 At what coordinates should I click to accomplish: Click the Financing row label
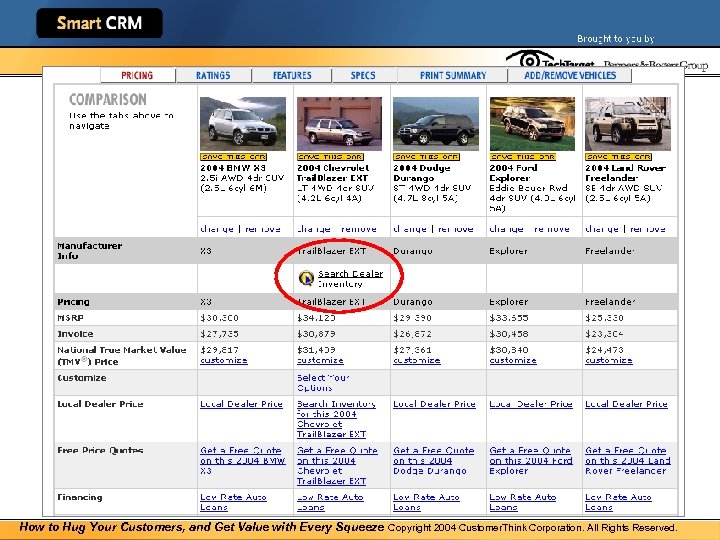point(79,497)
